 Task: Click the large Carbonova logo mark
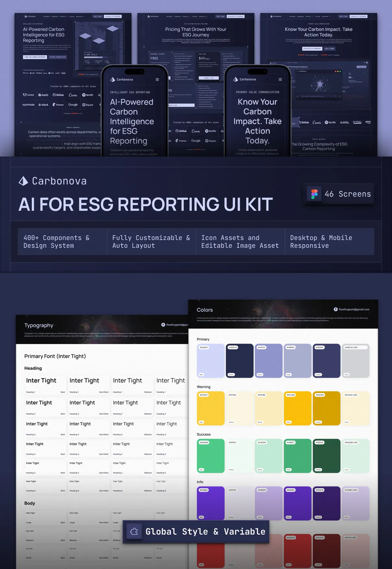click(23, 181)
